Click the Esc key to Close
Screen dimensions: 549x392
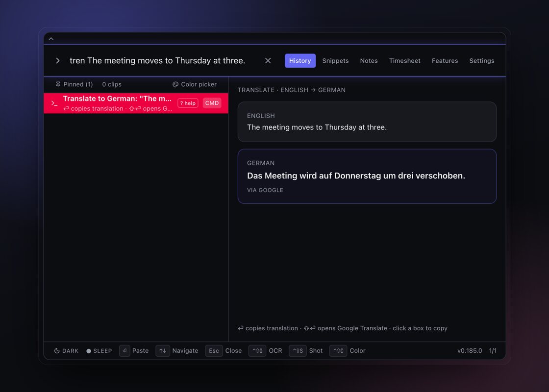point(214,351)
